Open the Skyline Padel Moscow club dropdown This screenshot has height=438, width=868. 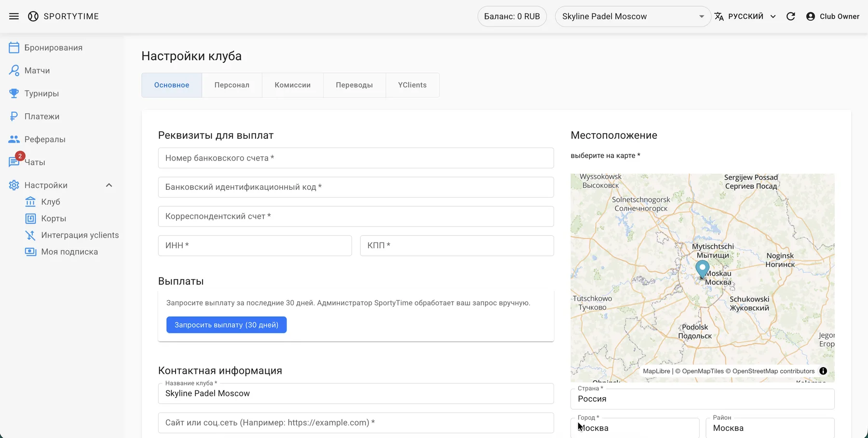[632, 16]
